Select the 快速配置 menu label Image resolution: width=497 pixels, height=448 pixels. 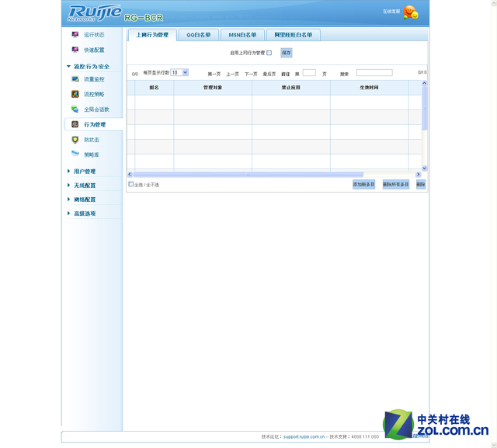coord(94,50)
